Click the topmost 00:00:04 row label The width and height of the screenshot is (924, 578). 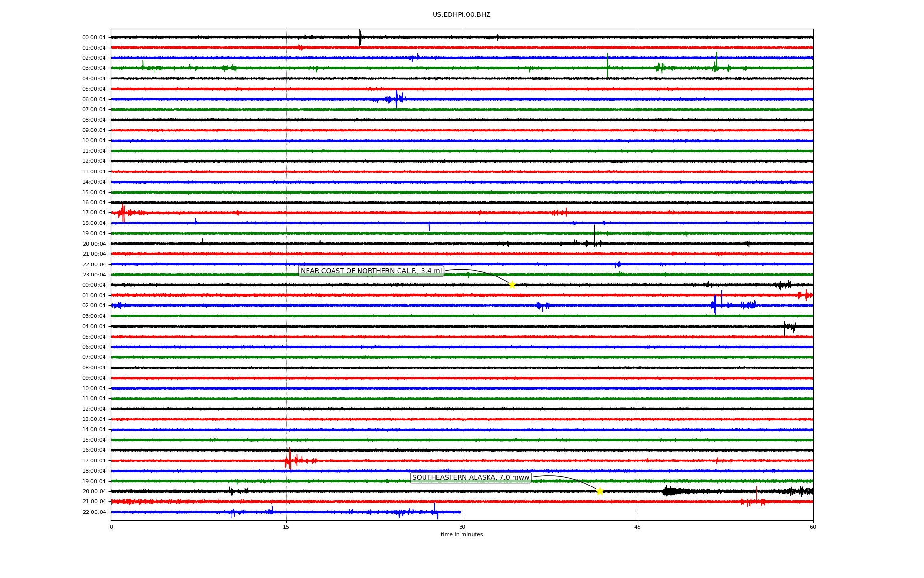(x=94, y=38)
